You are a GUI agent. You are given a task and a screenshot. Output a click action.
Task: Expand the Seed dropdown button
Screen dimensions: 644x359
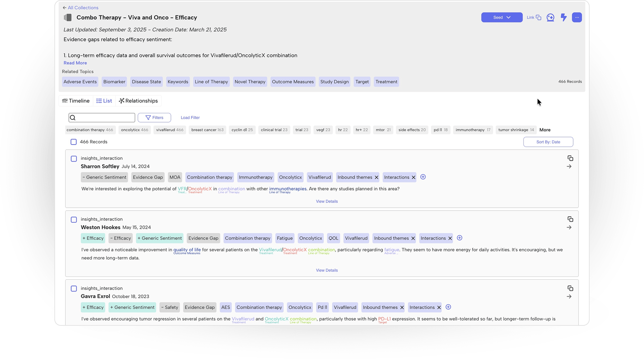point(501,17)
